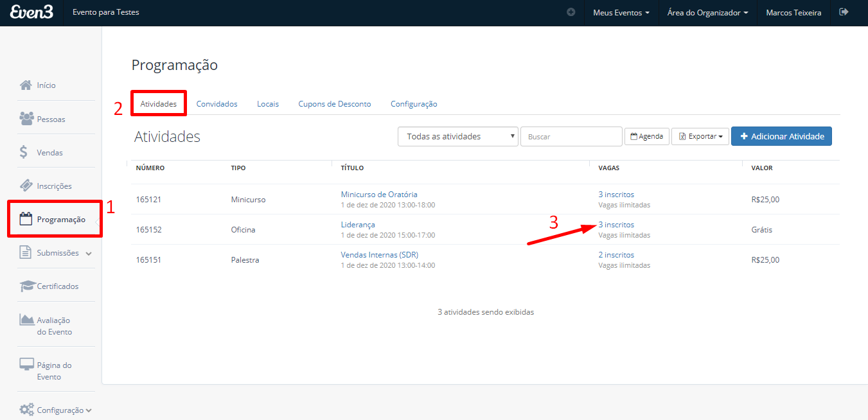Open the Pessoas sidebar label

51,119
